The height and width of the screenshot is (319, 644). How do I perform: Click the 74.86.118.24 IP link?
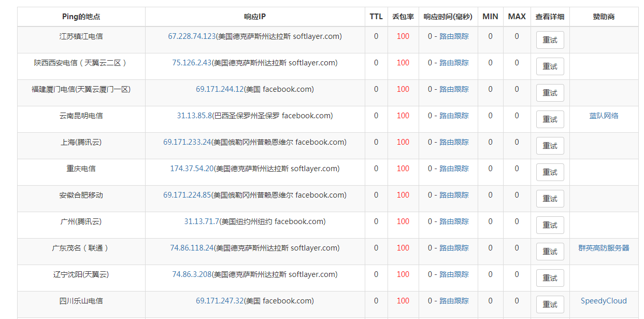coord(192,248)
